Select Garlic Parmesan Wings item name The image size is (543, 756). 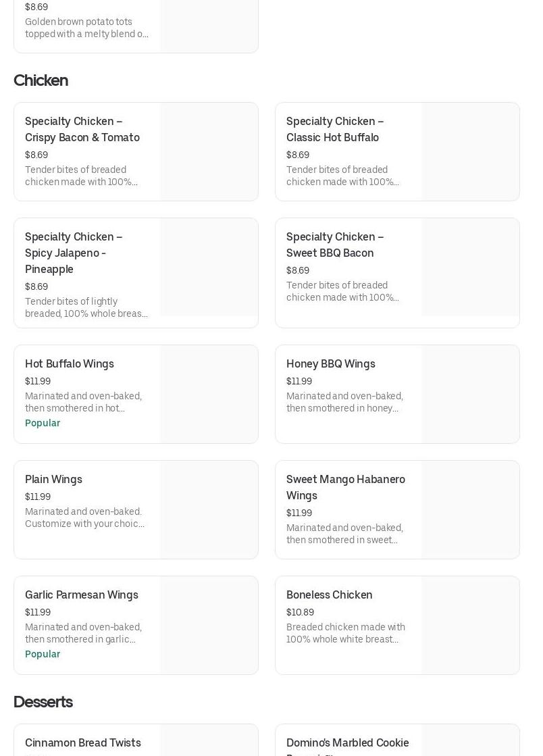[x=82, y=595]
